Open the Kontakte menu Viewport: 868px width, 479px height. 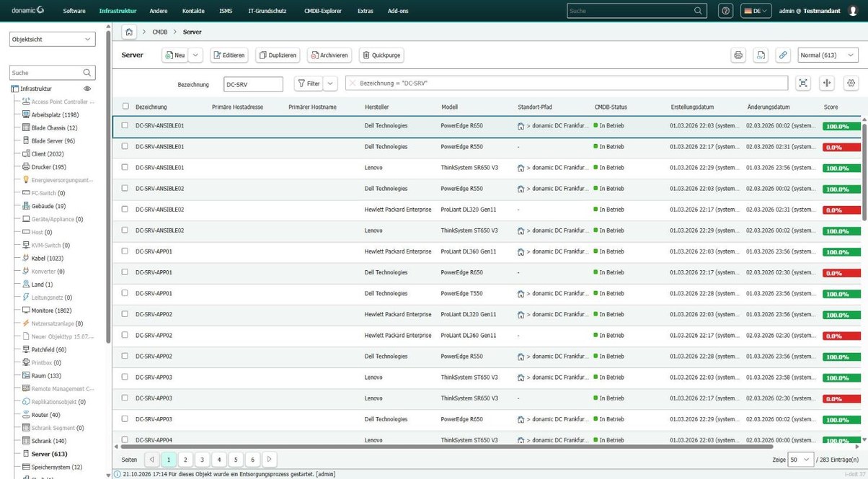point(193,11)
